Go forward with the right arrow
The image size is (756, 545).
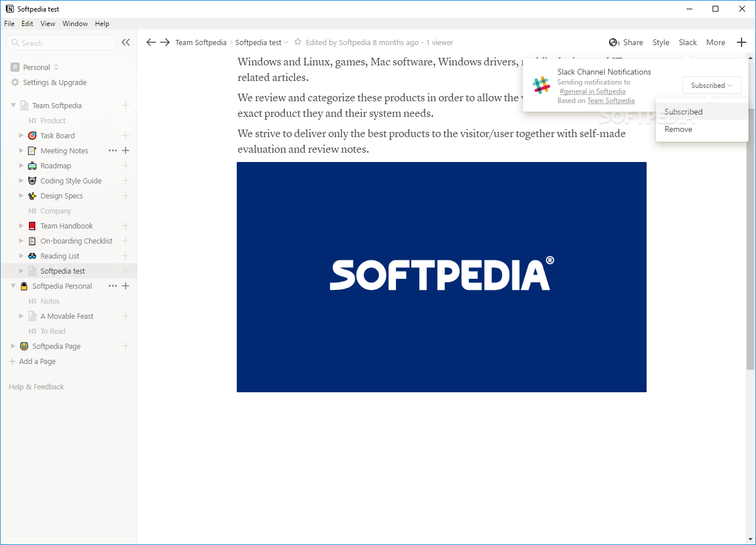pyautogui.click(x=165, y=42)
